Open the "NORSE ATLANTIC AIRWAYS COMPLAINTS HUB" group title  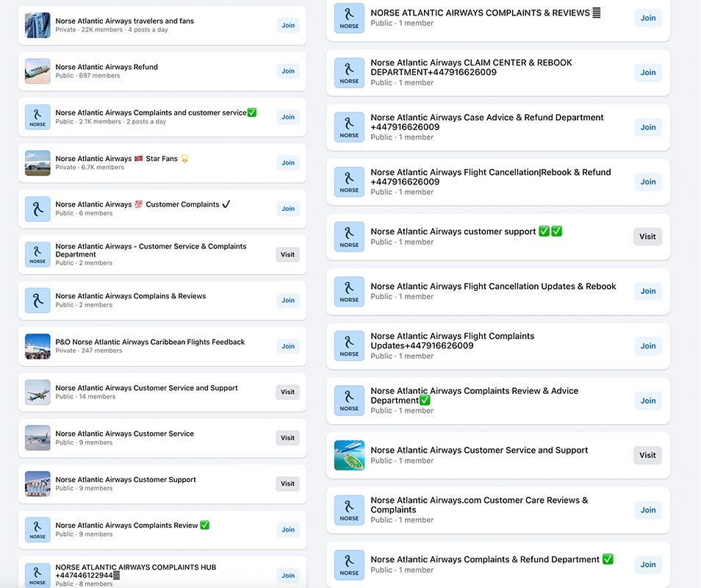click(x=136, y=567)
